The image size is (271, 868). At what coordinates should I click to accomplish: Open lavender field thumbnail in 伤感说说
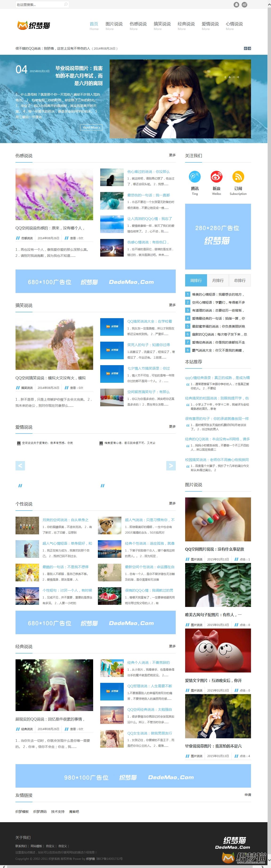[54, 194]
